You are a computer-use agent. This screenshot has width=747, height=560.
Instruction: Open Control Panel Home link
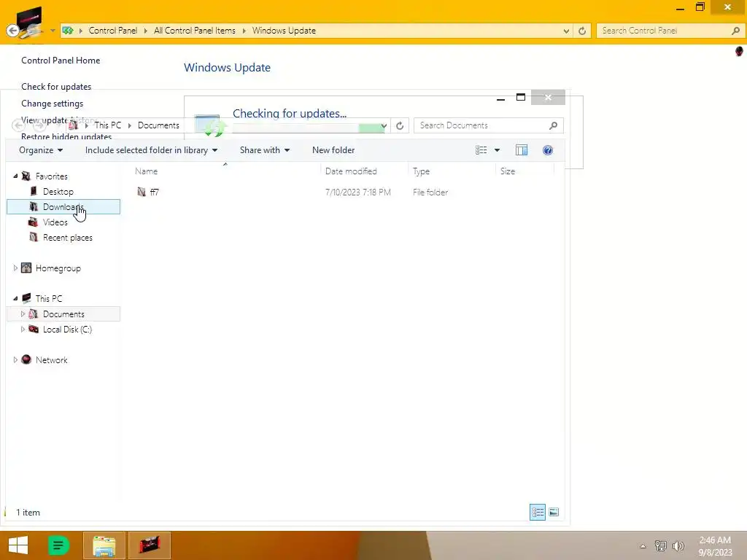[x=61, y=60]
